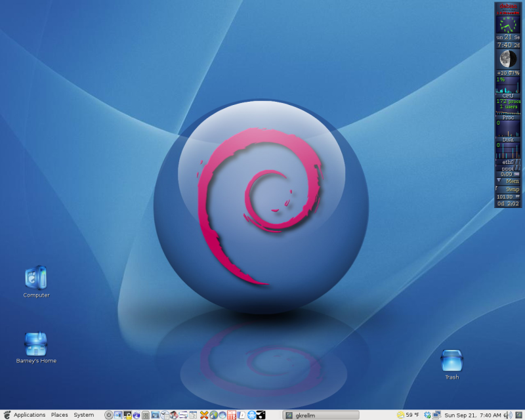Click the Proc panel label in gkrellm
Screen dimensions: 525x420
(x=508, y=117)
